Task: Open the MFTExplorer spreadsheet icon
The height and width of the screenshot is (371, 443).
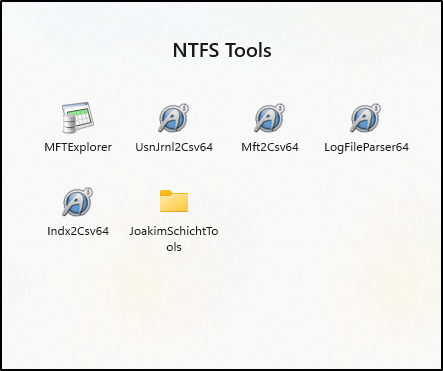Action: 78,118
